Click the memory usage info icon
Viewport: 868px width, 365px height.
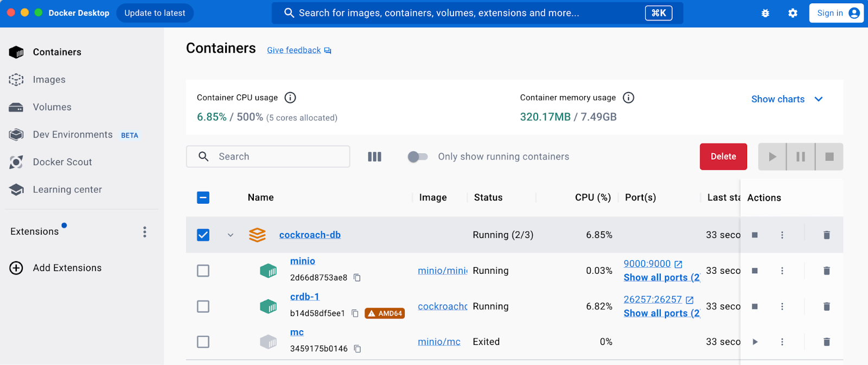coord(628,98)
